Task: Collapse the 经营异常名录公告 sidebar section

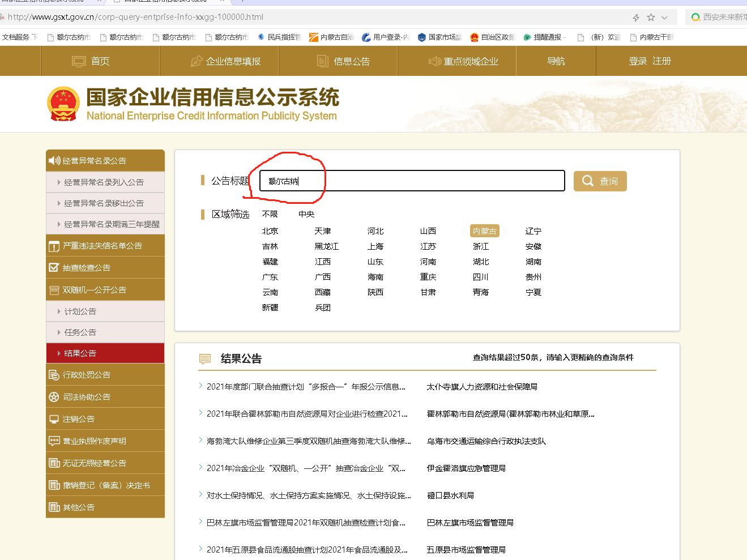Action: pos(105,161)
